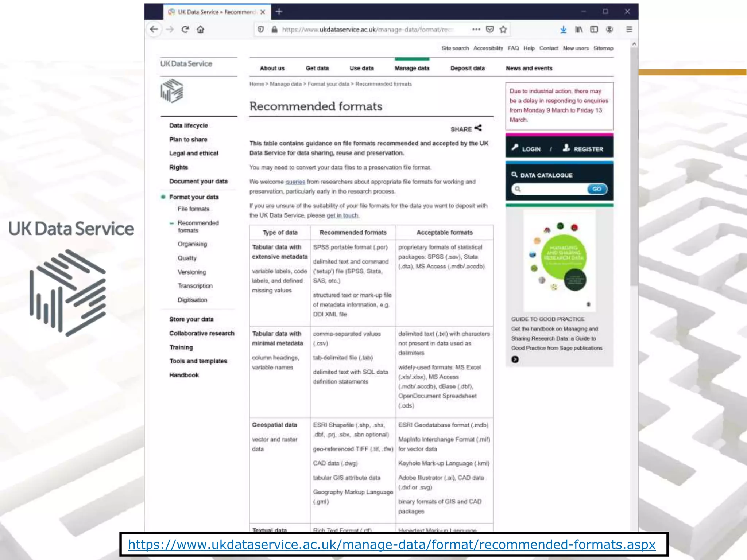This screenshot has height=560, width=747.
Task: Open a new tab with plus
Action: tap(279, 12)
